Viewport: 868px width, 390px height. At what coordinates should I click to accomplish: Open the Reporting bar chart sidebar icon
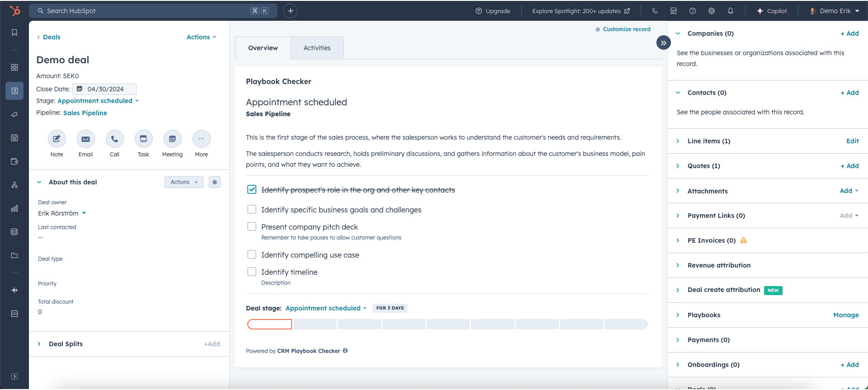(x=14, y=208)
